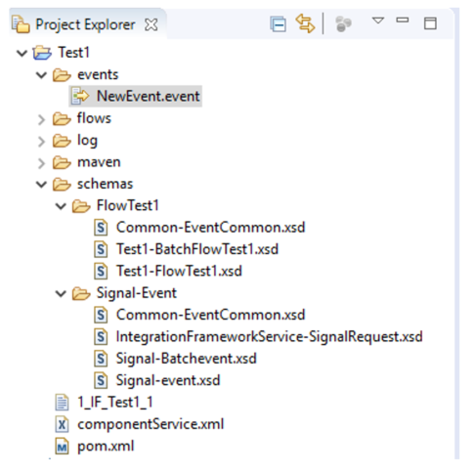Viewport: 476px width, 473px height.
Task: Collapse the Signal-Event folder
Action: point(61,293)
